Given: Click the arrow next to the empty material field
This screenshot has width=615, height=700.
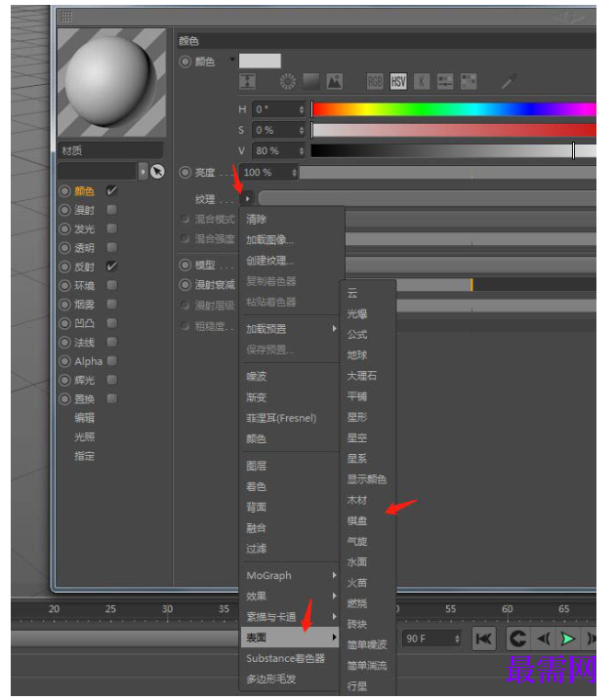Looking at the screenshot, I should 143,172.
